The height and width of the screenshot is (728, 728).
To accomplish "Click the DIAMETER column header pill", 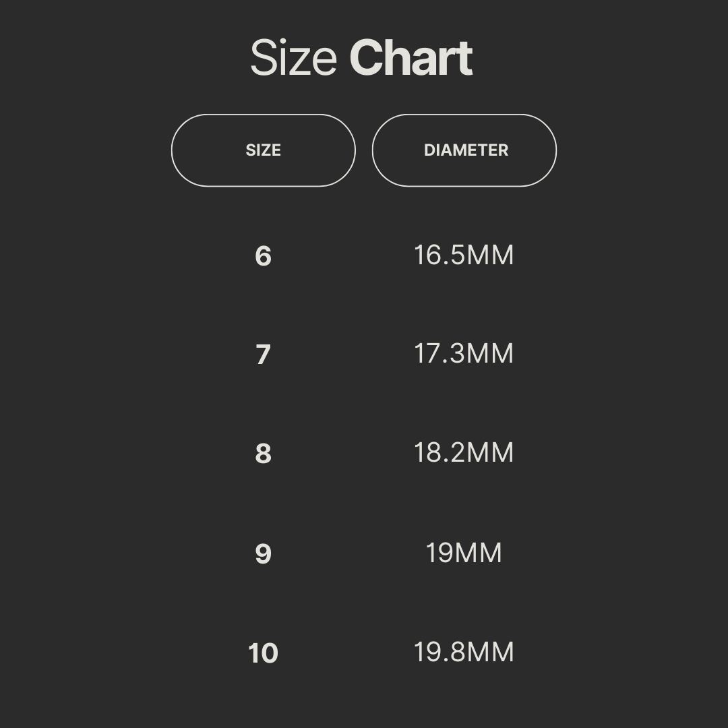I will 464,150.
